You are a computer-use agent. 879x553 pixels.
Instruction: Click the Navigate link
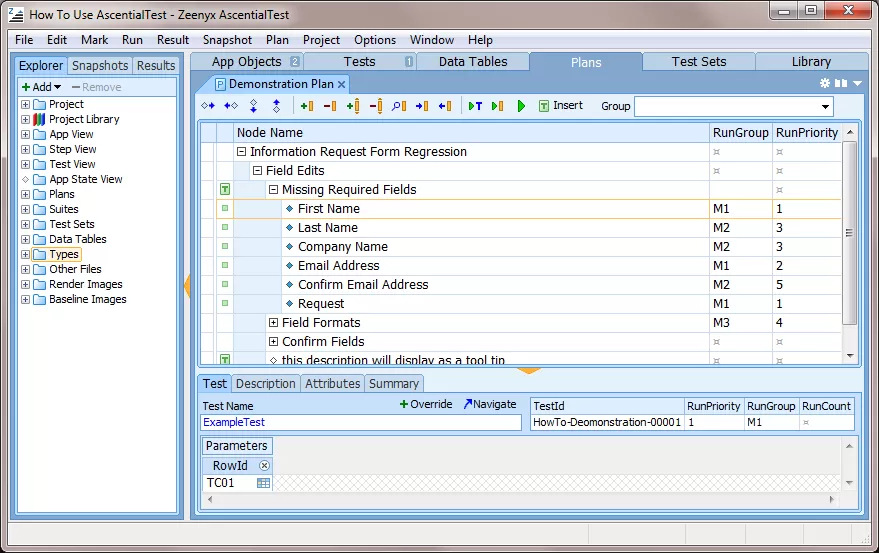(490, 404)
